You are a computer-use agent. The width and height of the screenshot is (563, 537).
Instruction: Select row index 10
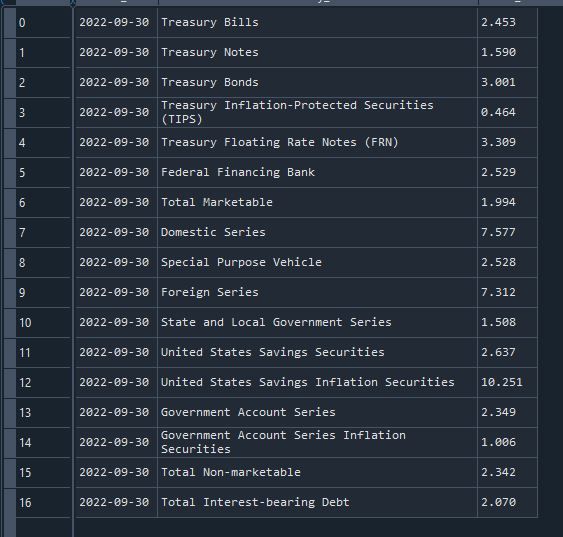click(43, 323)
